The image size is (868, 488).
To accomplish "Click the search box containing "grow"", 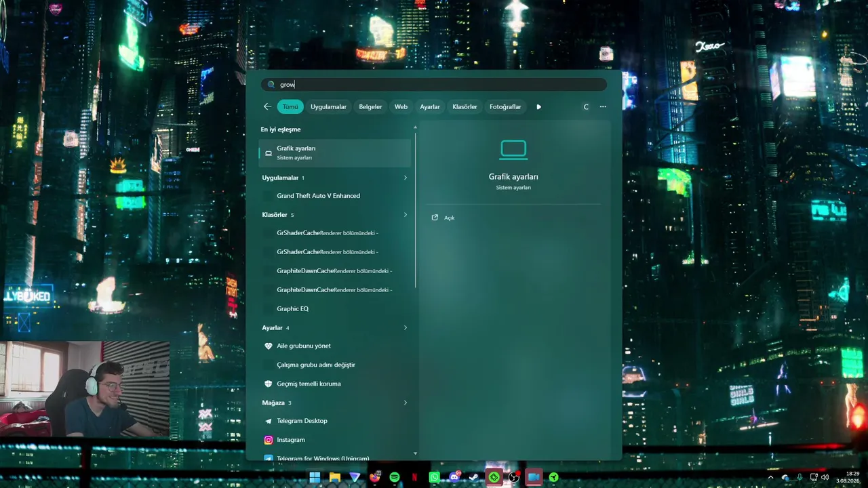I will (434, 85).
